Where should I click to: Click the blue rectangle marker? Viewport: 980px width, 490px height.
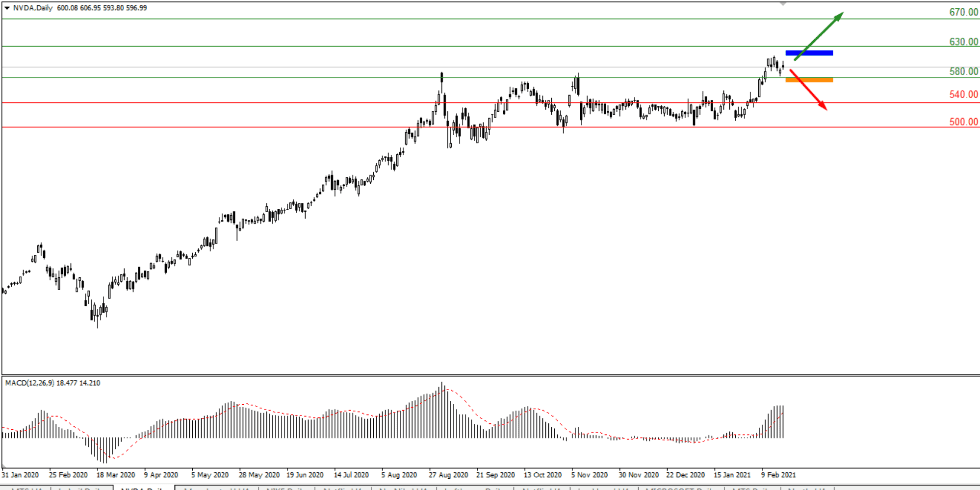(809, 53)
